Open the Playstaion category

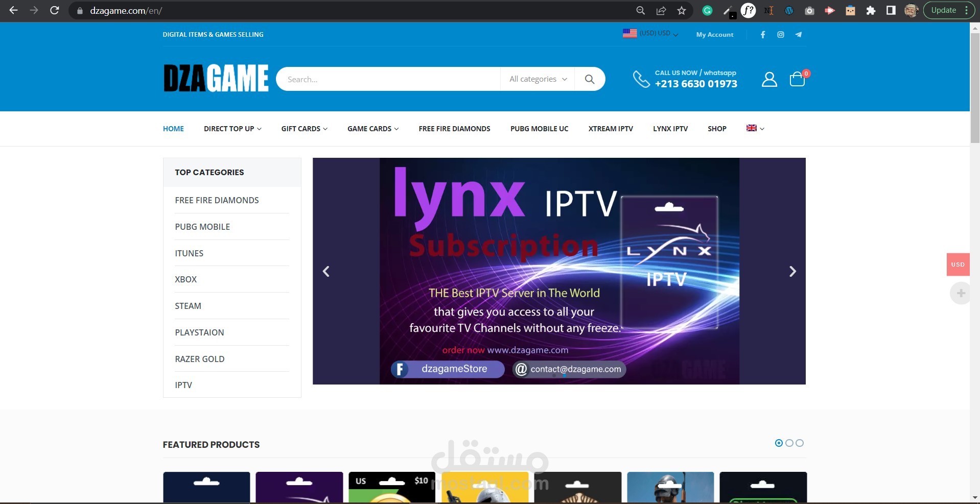click(199, 332)
